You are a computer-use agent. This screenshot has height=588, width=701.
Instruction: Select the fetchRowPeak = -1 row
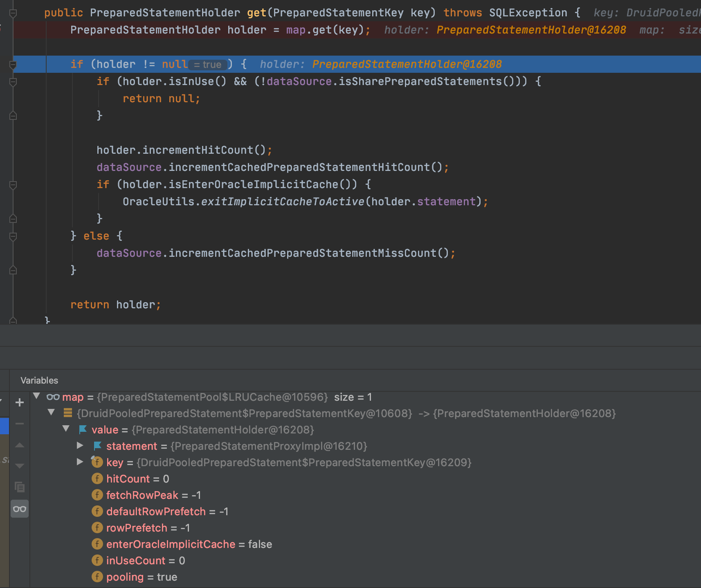[365, 495]
